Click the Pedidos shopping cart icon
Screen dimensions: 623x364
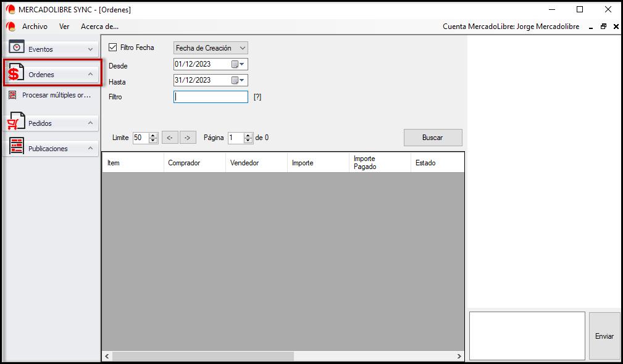pos(16,121)
